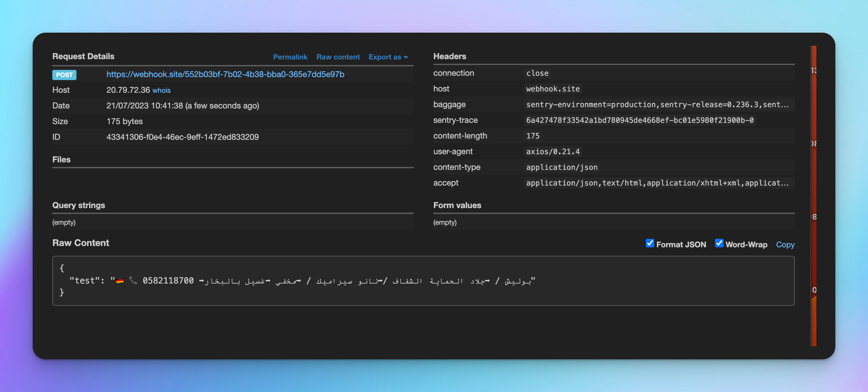Click the content-type application/json value

click(561, 167)
